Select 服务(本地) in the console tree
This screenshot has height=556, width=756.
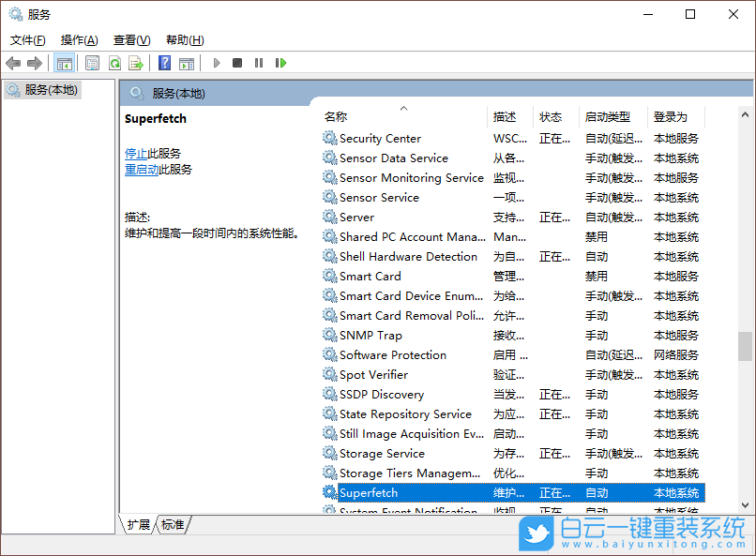click(51, 90)
